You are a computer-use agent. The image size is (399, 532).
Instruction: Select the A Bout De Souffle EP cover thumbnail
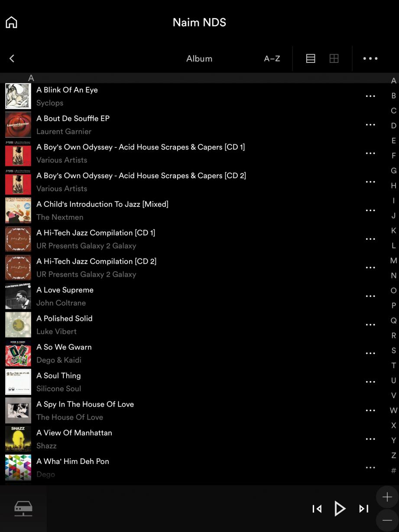click(18, 125)
